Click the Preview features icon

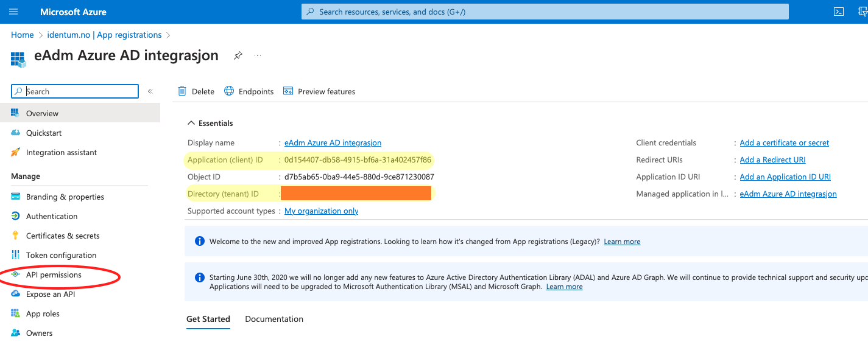pos(288,91)
